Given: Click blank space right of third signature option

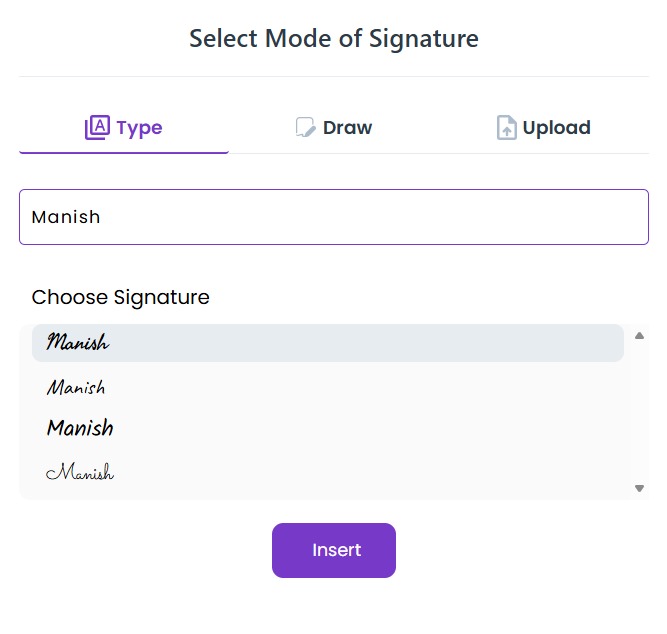Looking at the screenshot, I should click(400, 428).
